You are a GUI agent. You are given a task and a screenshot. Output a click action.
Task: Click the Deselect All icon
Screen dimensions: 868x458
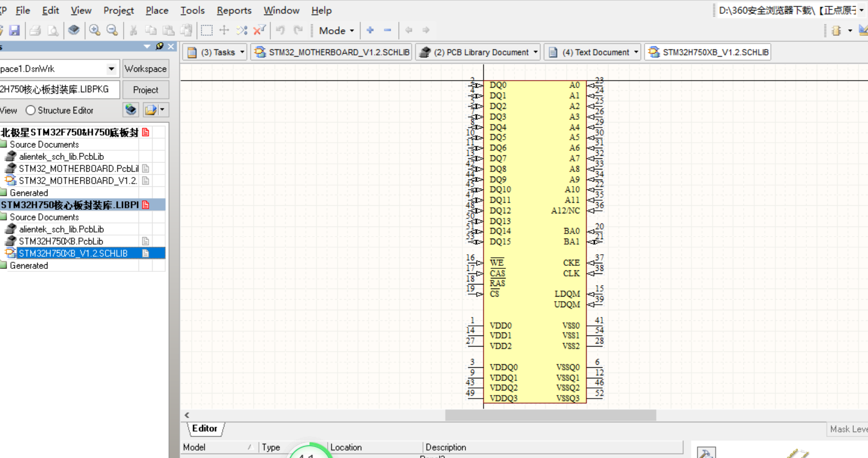coord(242,30)
